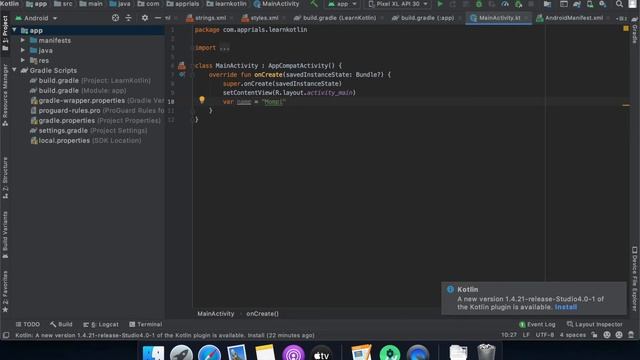Open the Logcat tool window

coord(101,324)
